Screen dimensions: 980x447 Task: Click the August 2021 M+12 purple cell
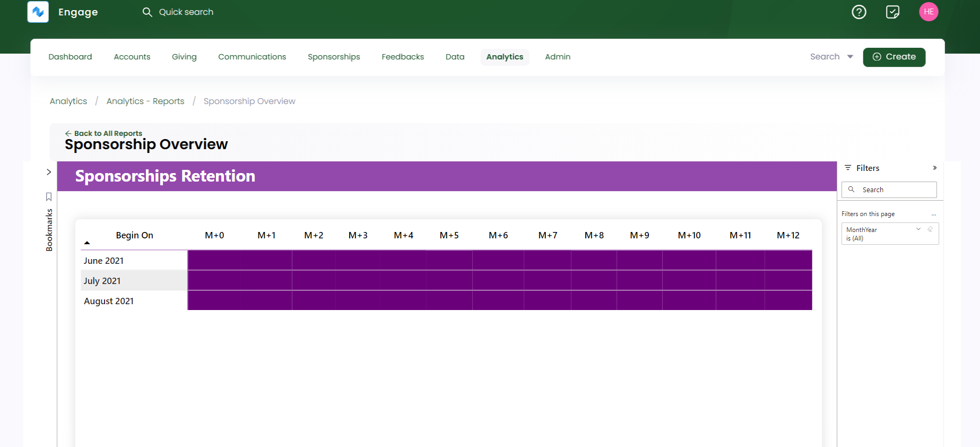pyautogui.click(x=788, y=300)
